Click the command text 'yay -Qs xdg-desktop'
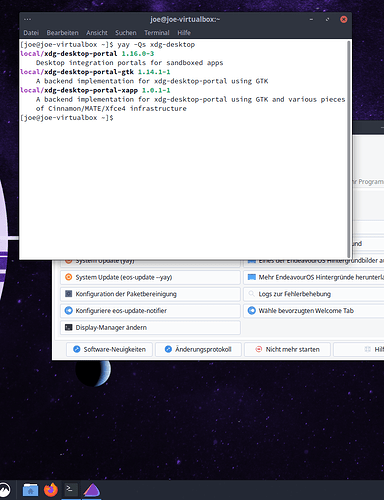Screen dimensions: 384x500 click(x=156, y=44)
